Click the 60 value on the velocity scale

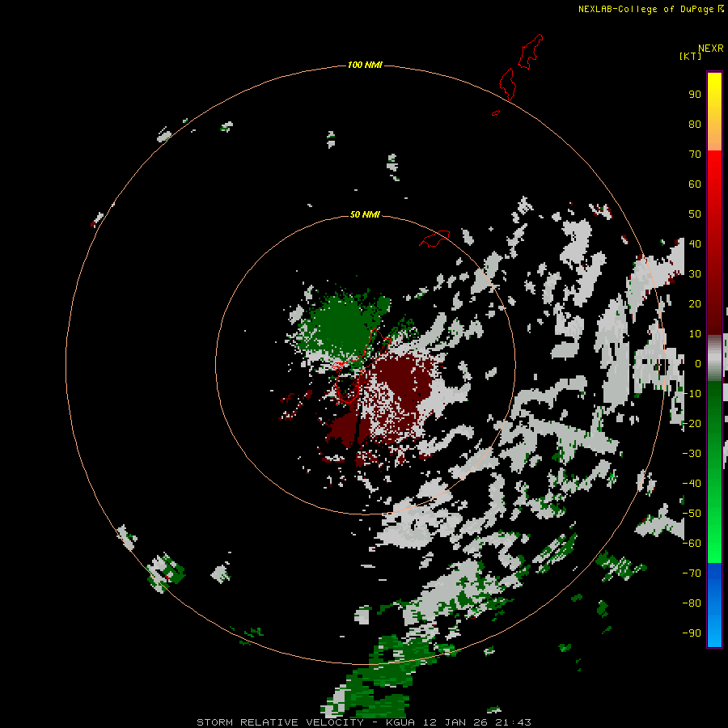pos(695,184)
